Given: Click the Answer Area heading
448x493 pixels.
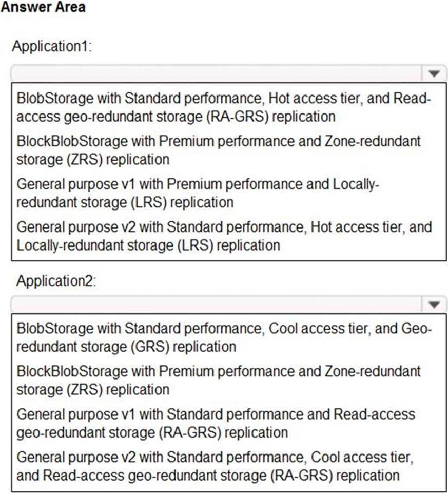Looking at the screenshot, I should pyautogui.click(x=43, y=7).
